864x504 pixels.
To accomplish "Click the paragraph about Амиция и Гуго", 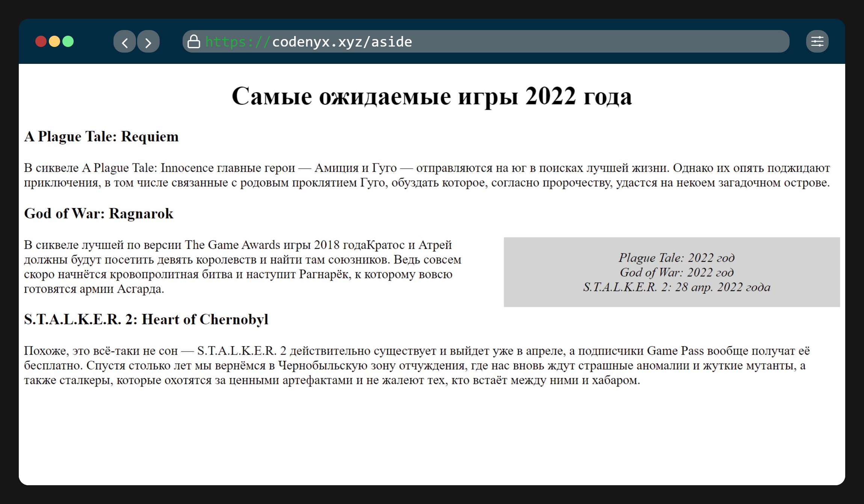I will point(427,175).
